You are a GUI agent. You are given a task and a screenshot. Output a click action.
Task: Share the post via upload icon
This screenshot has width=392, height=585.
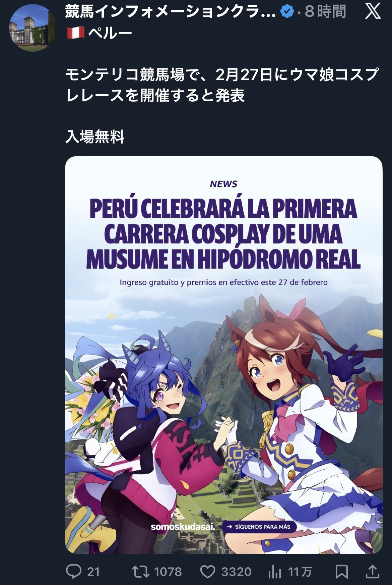point(372,571)
